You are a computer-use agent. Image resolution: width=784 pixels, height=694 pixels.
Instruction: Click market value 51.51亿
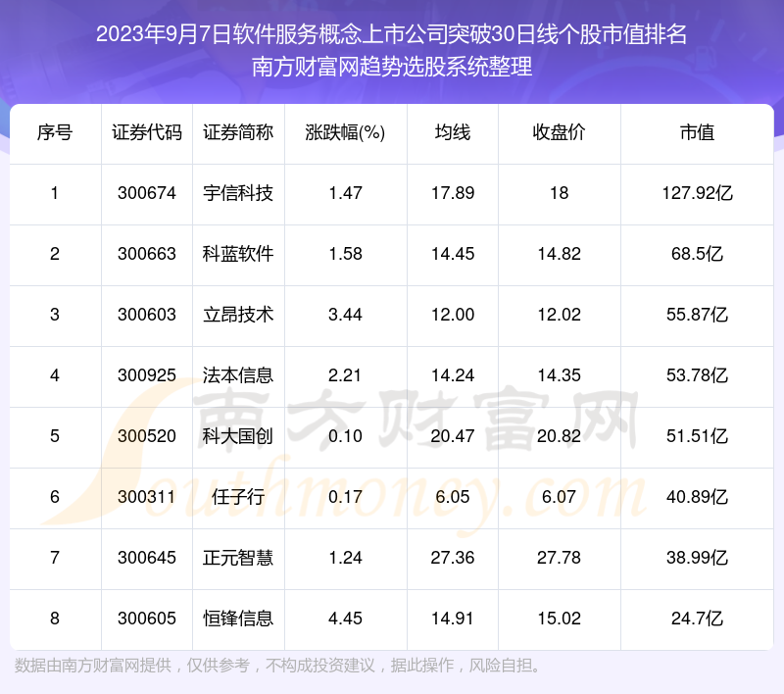(697, 436)
